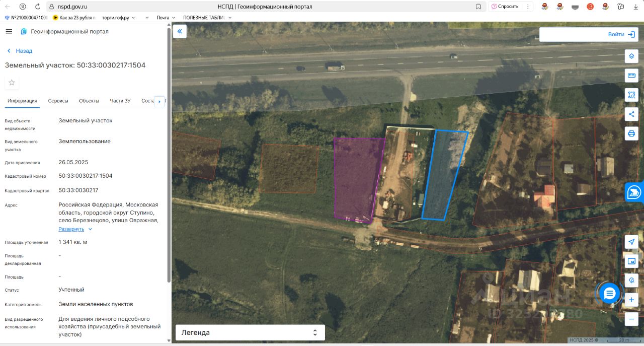This screenshot has width=644, height=346.
Task: Click the Спросить assistant button
Action: [505, 7]
